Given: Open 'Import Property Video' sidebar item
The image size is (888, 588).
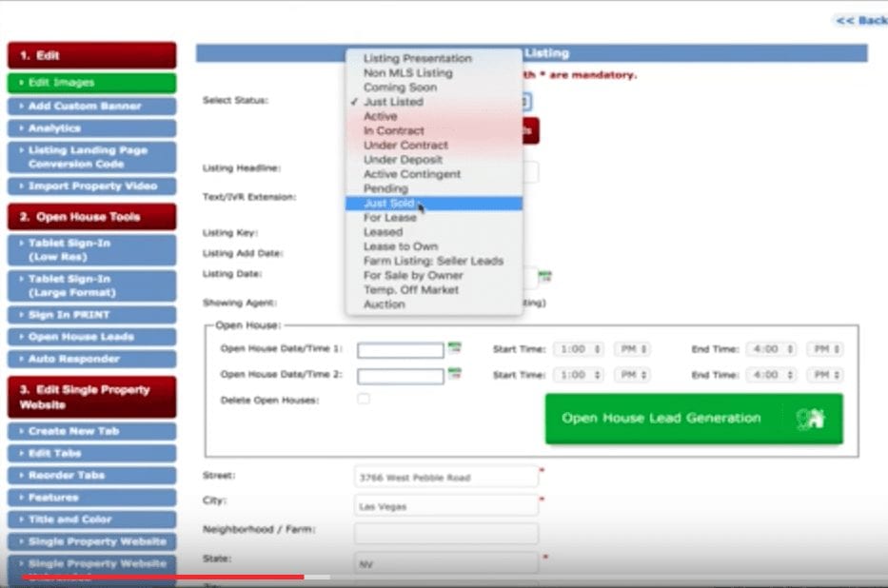Looking at the screenshot, I should point(91,186).
